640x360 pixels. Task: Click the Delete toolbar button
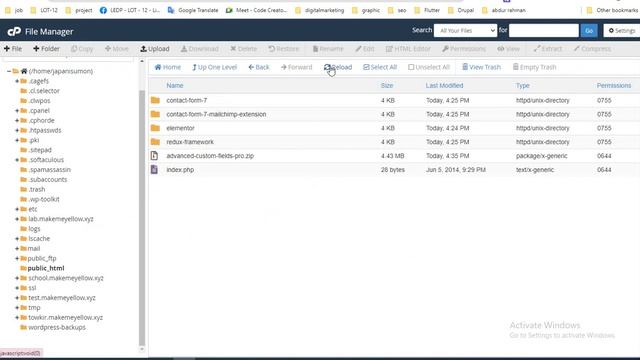(243, 49)
